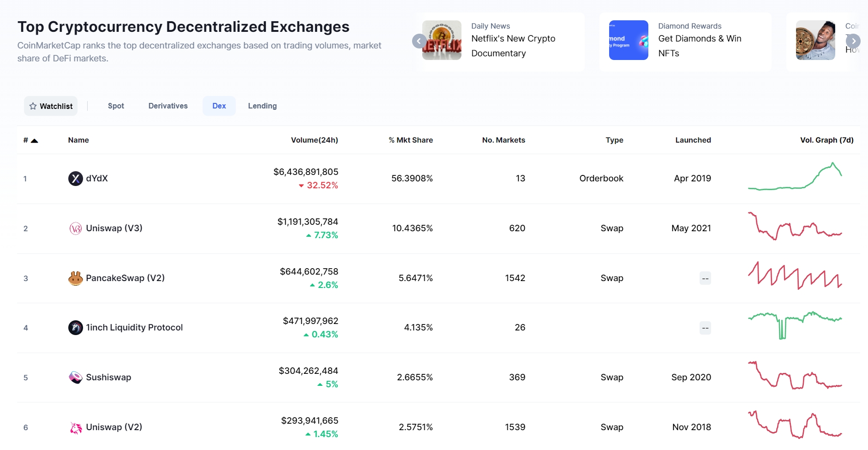The width and height of the screenshot is (868, 450).
Task: Click the Uniswap (V3) logo icon
Action: (x=76, y=228)
